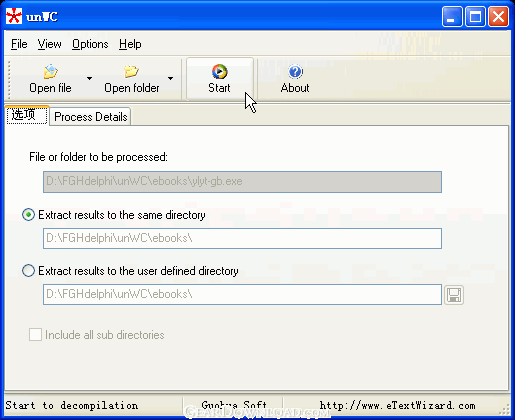
Task: Open the View menu
Action: (49, 44)
